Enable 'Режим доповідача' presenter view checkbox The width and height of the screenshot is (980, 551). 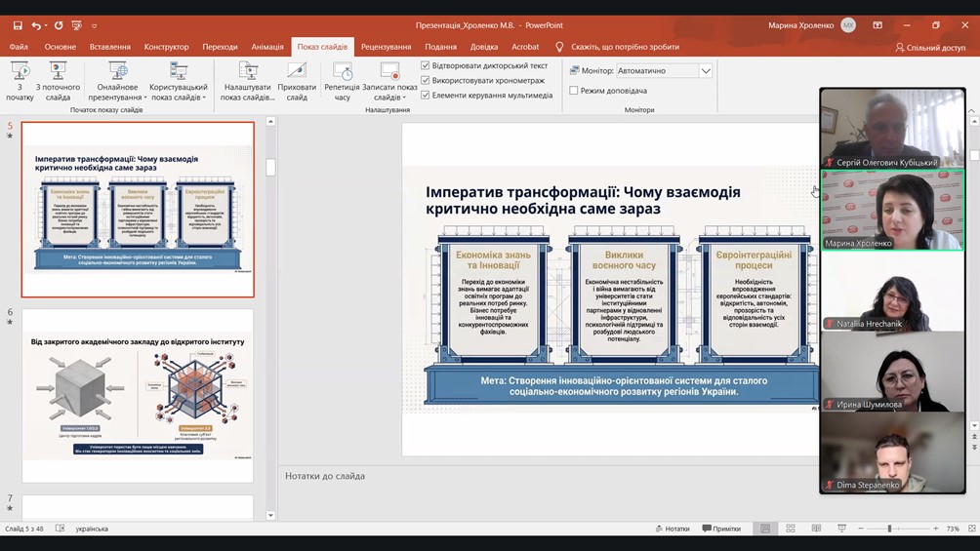[574, 91]
